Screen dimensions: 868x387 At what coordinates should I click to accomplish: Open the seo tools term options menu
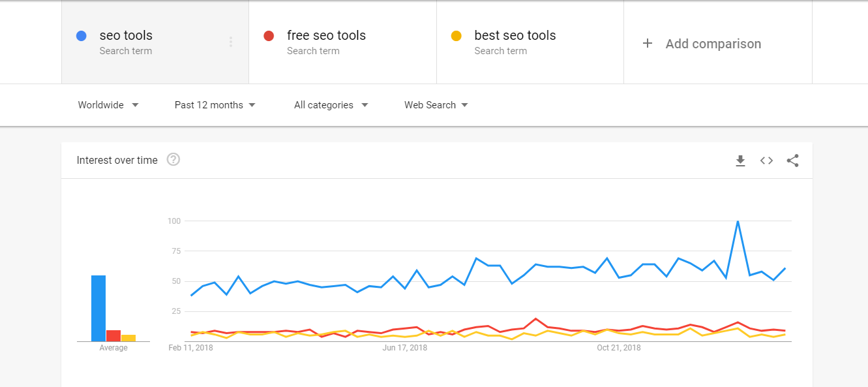click(231, 42)
